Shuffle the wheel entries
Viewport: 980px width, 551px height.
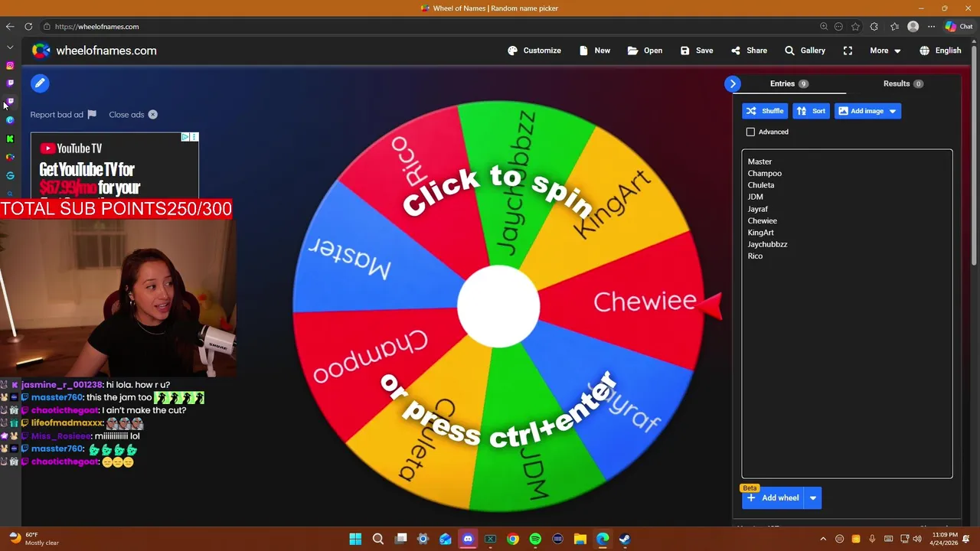pos(765,111)
